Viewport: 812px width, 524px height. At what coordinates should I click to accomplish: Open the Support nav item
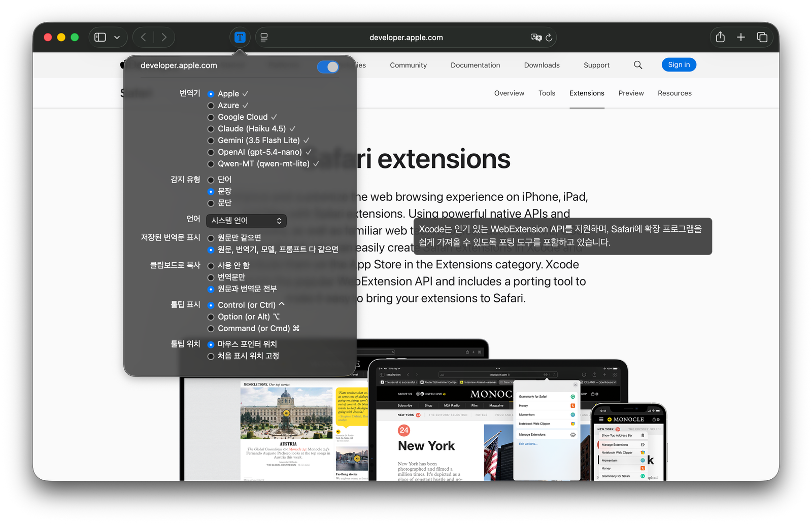597,65
